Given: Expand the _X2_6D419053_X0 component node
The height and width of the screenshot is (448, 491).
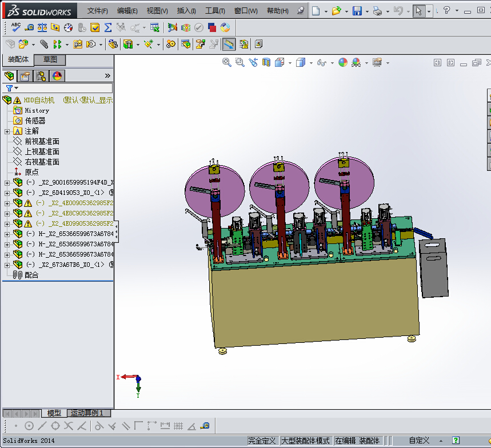Looking at the screenshot, I should pos(7,193).
